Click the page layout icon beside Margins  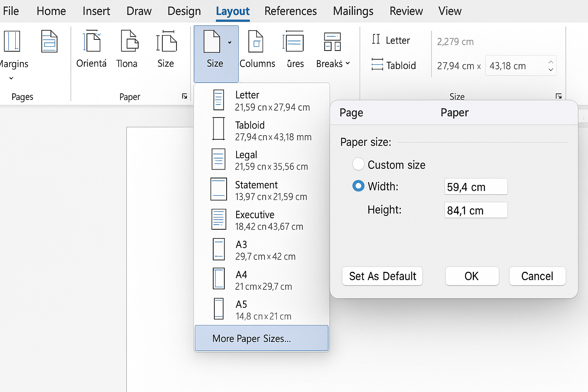click(x=49, y=41)
